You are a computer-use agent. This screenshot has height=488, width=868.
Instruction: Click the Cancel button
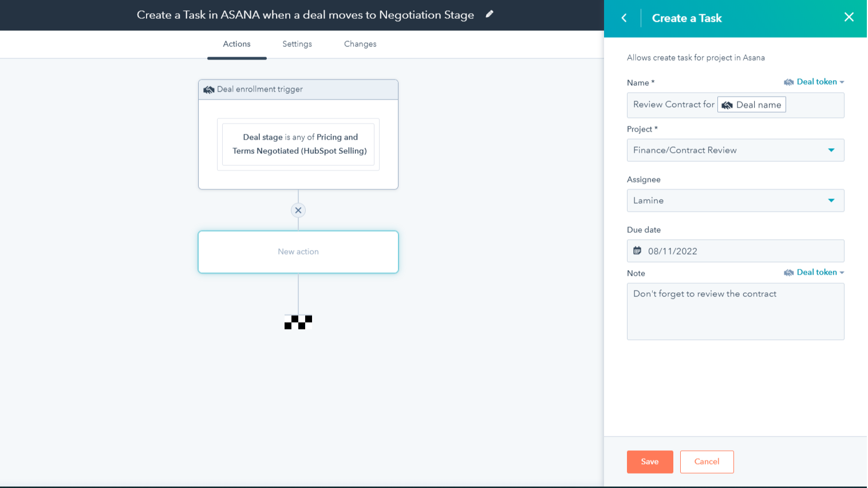coord(707,462)
